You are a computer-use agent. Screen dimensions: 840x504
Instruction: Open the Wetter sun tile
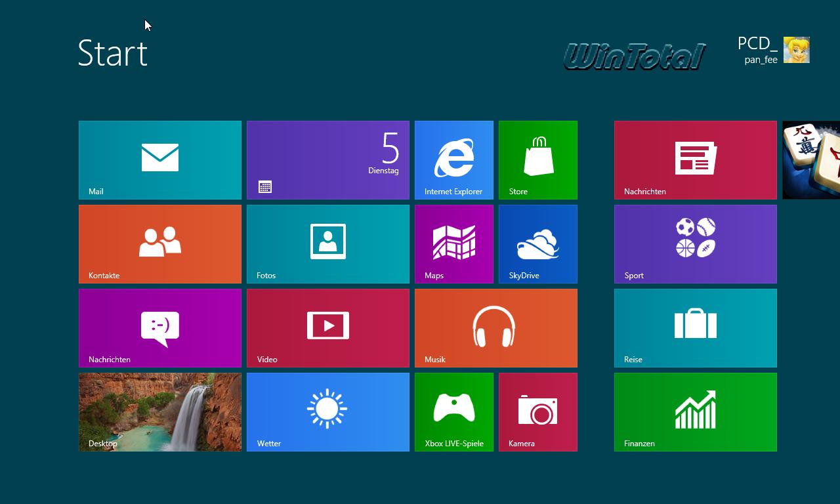[328, 412]
